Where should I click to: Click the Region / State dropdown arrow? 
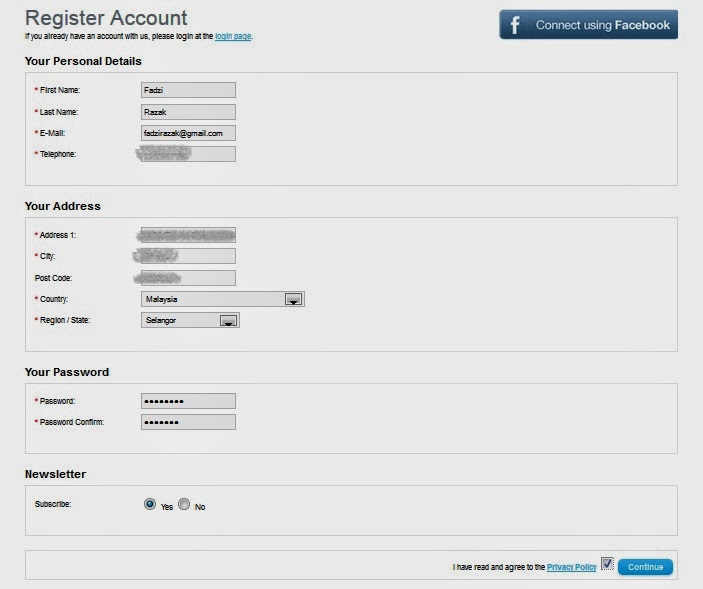point(229,320)
